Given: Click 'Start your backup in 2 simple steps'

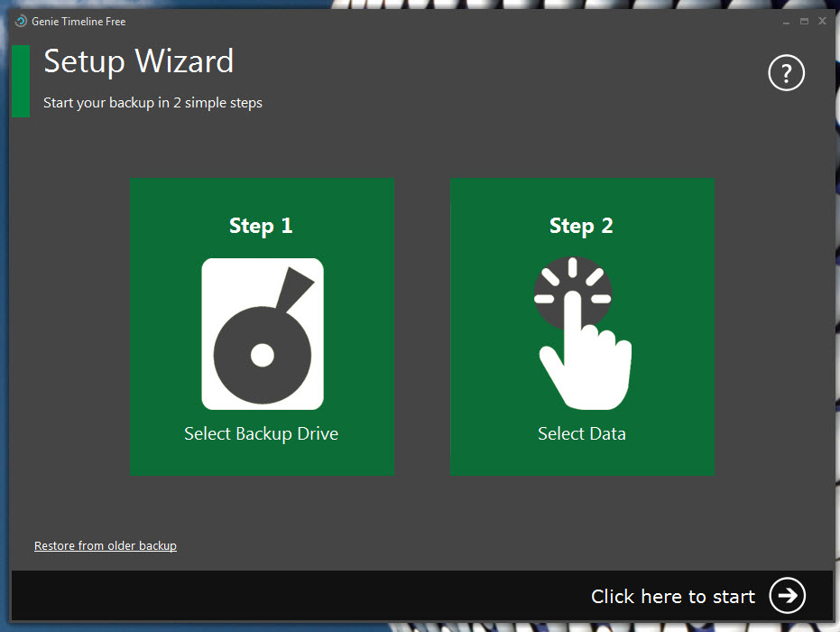Looking at the screenshot, I should click(152, 102).
